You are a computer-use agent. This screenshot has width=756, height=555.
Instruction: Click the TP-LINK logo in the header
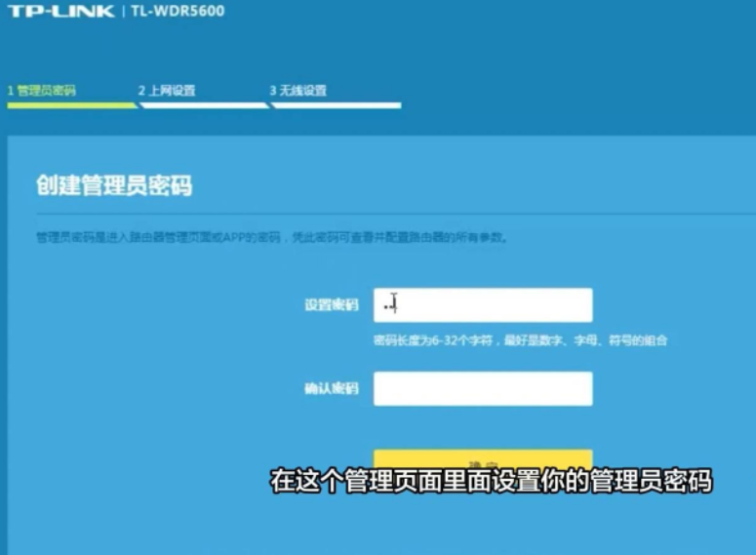[61, 11]
